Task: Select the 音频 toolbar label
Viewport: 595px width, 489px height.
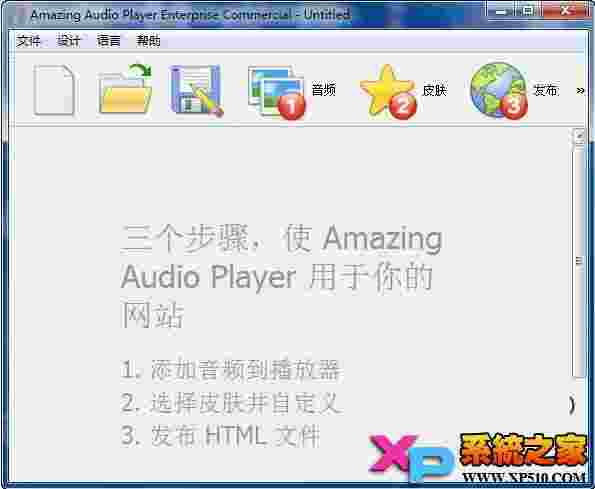Action: 324,90
